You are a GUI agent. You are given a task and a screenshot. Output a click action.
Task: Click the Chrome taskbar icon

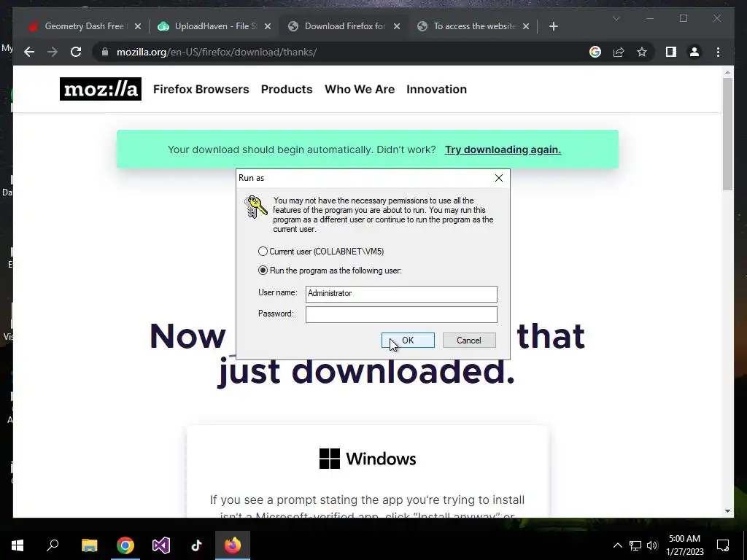coord(125,545)
